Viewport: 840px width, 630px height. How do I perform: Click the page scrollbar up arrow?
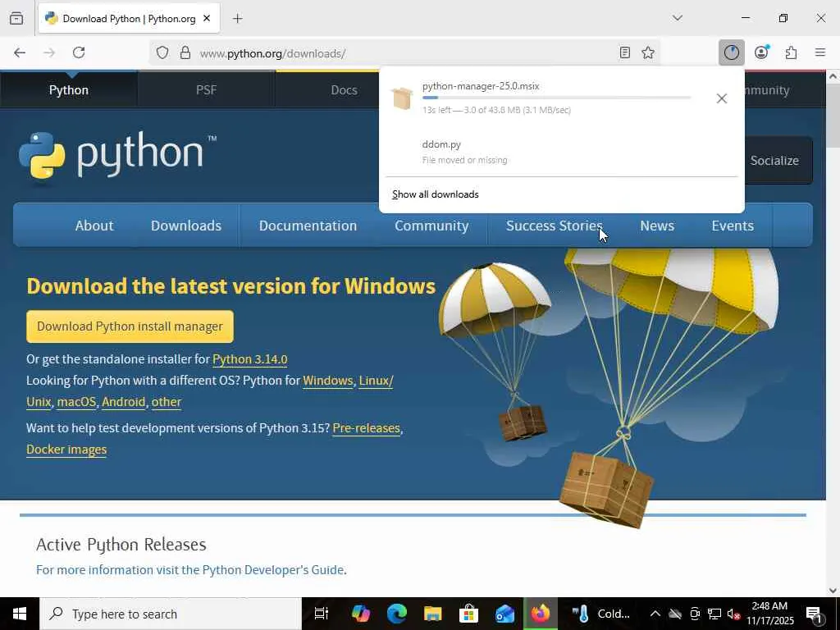(833, 76)
